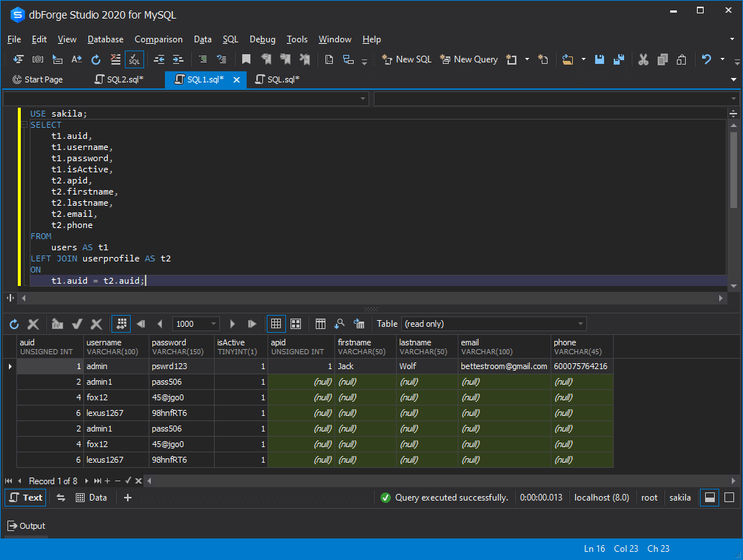Click the Refresh data grid icon
Image resolution: width=743 pixels, height=560 pixels.
click(15, 323)
